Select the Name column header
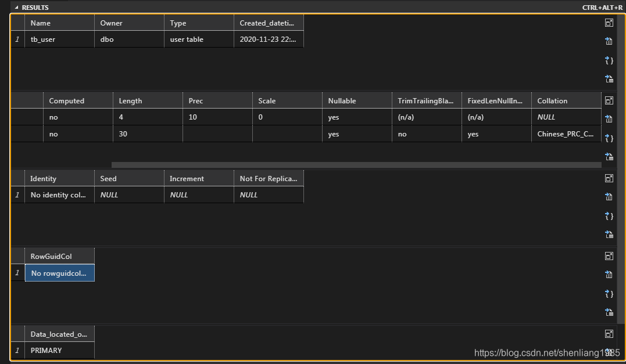 (x=59, y=23)
